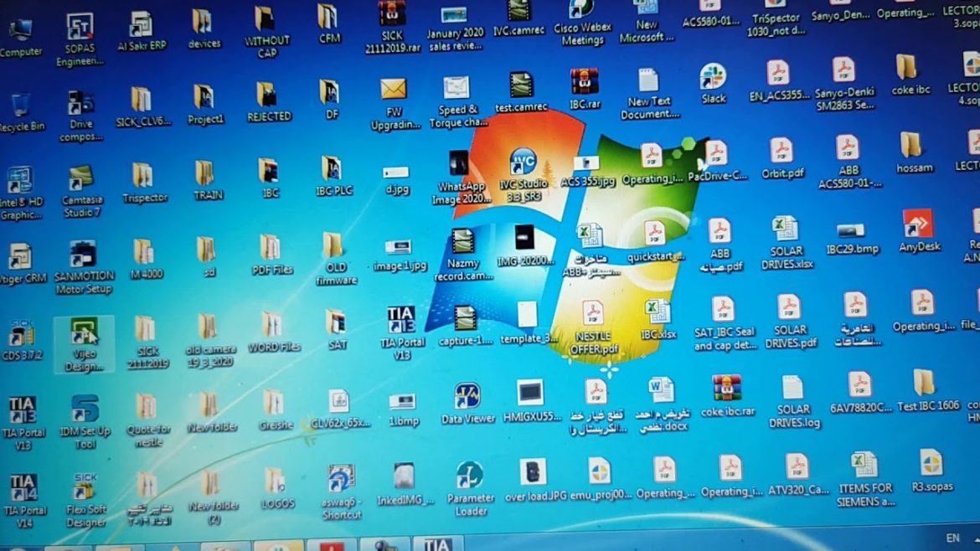Launch SANMOTION Motor Setup
The width and height of the screenshot is (980, 551).
82,255
